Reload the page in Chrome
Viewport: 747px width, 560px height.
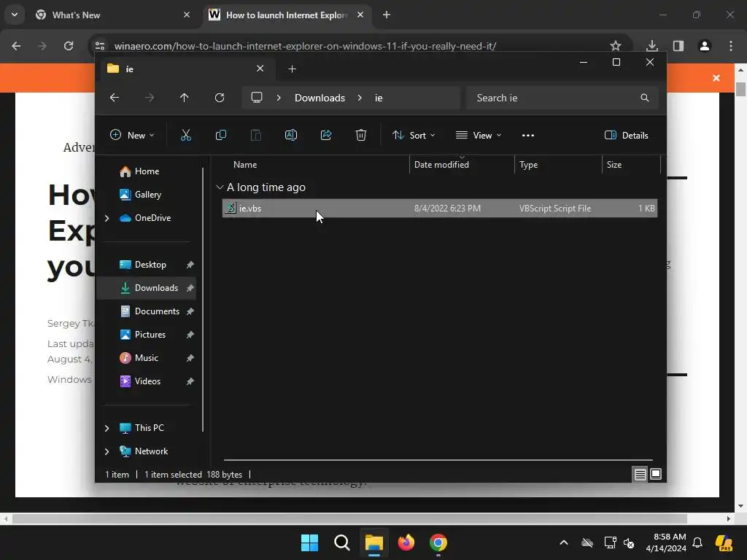(x=69, y=46)
